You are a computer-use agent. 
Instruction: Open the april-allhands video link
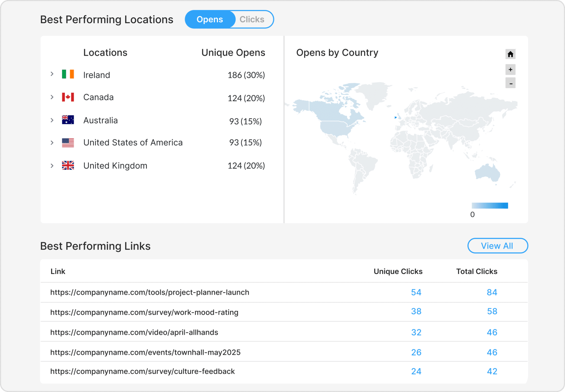[134, 332]
